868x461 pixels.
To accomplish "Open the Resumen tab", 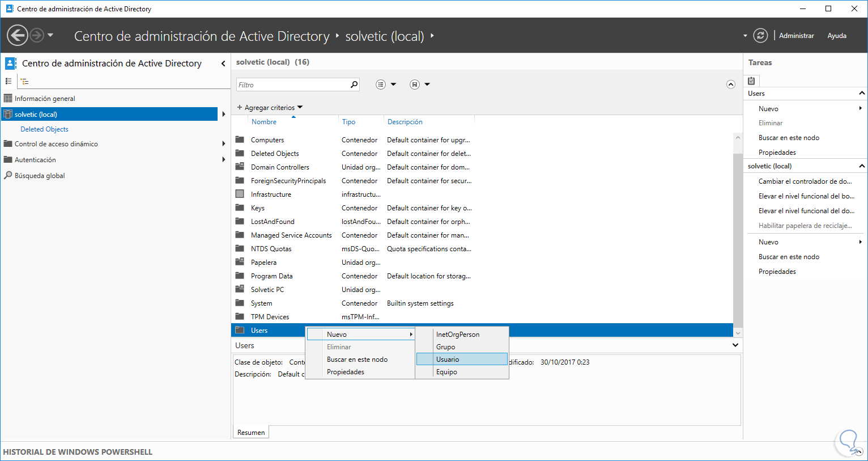I will click(x=251, y=433).
